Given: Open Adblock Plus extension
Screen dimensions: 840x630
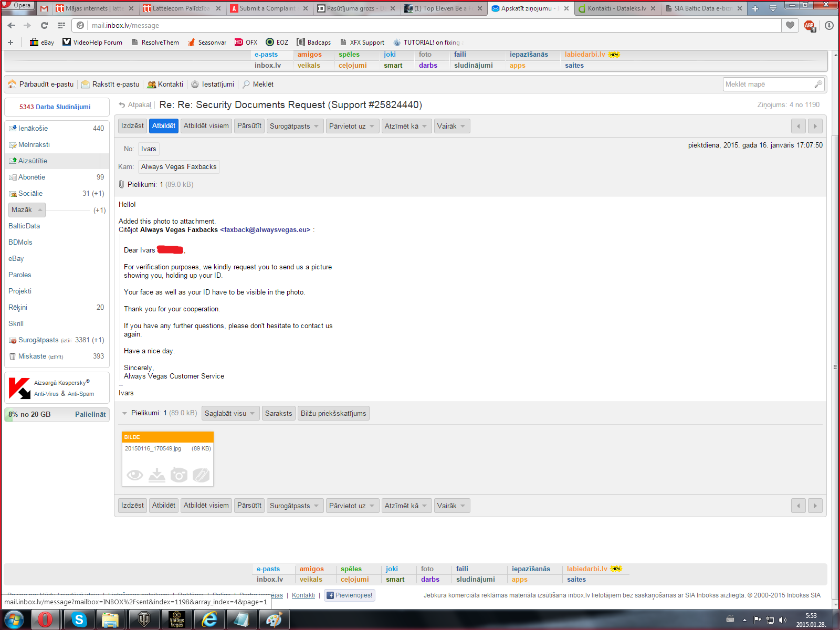Looking at the screenshot, I should [810, 26].
